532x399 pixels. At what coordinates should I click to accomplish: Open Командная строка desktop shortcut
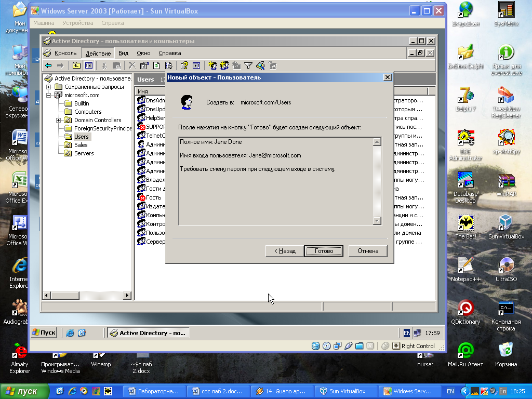click(x=506, y=315)
